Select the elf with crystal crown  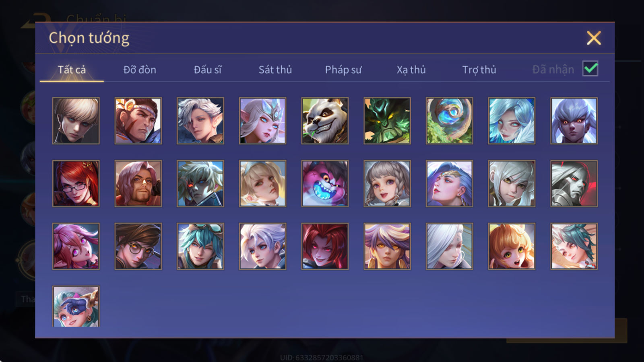pos(262,121)
